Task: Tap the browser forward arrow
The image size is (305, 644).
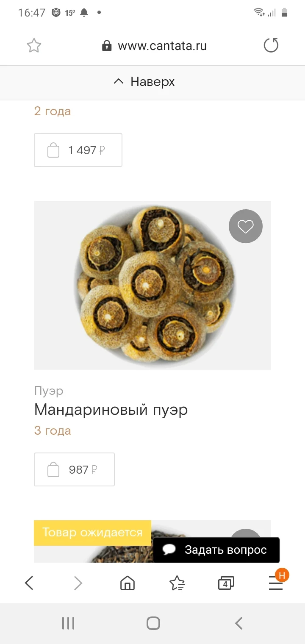Action: tap(78, 583)
